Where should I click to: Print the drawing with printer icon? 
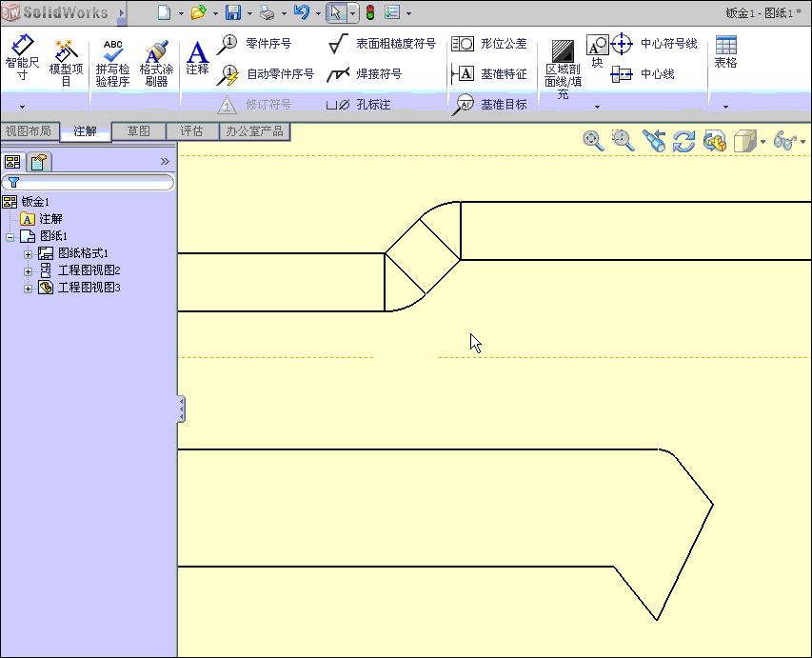[267, 12]
